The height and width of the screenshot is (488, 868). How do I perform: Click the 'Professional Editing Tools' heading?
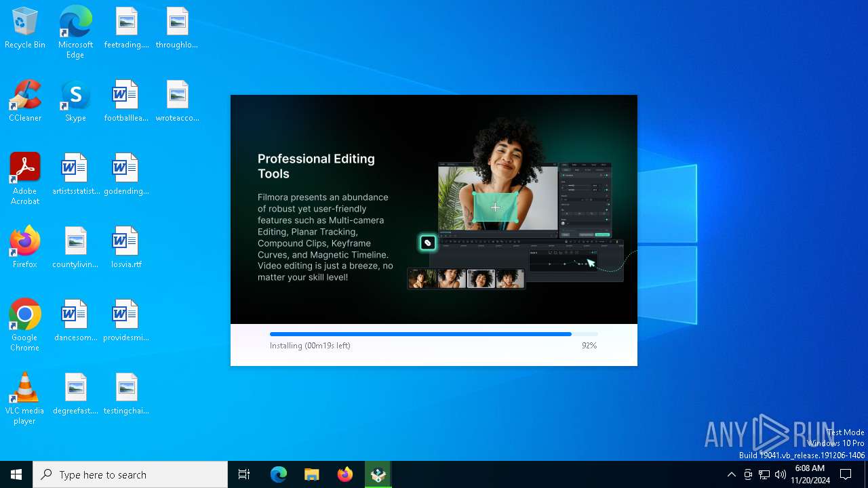316,166
